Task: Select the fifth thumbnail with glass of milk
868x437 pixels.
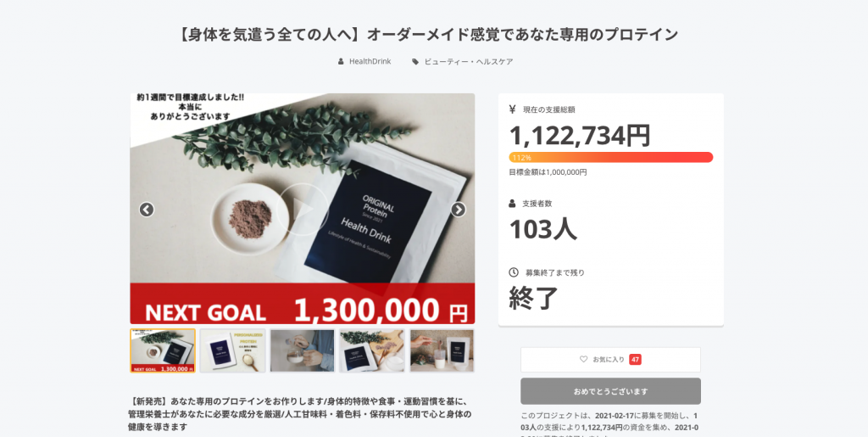Action: tap(442, 350)
